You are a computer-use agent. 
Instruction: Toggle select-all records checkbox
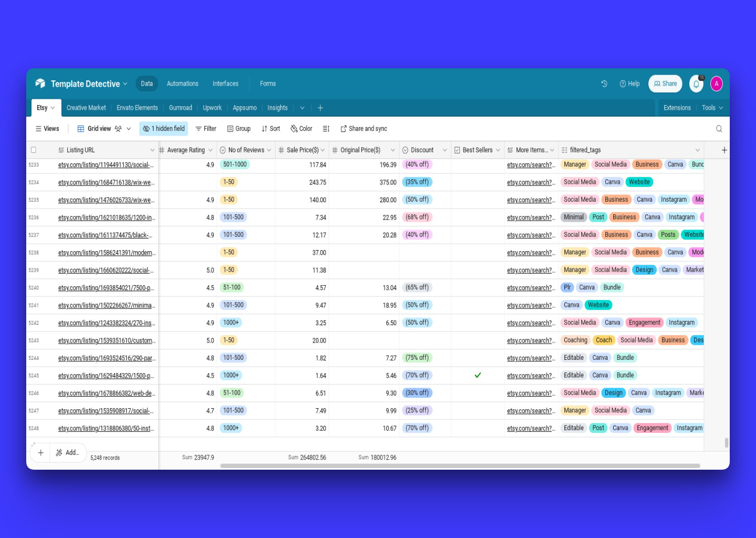pyautogui.click(x=34, y=150)
